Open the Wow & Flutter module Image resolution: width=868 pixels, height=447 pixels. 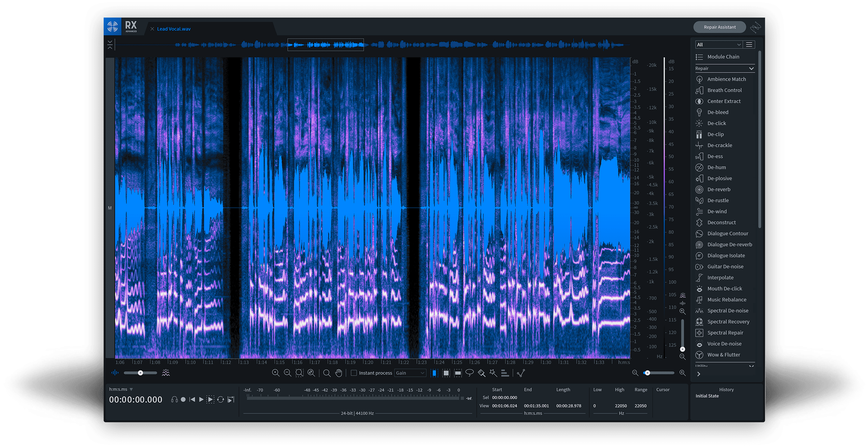point(725,355)
